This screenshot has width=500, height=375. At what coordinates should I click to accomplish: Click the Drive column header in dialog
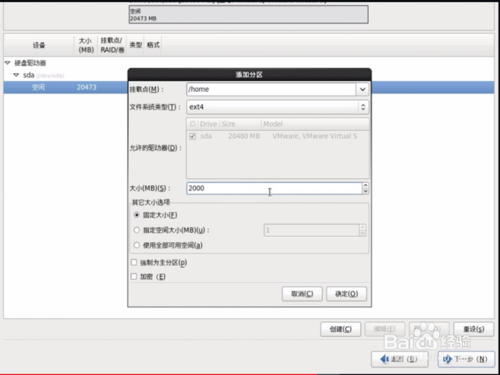[x=208, y=124]
